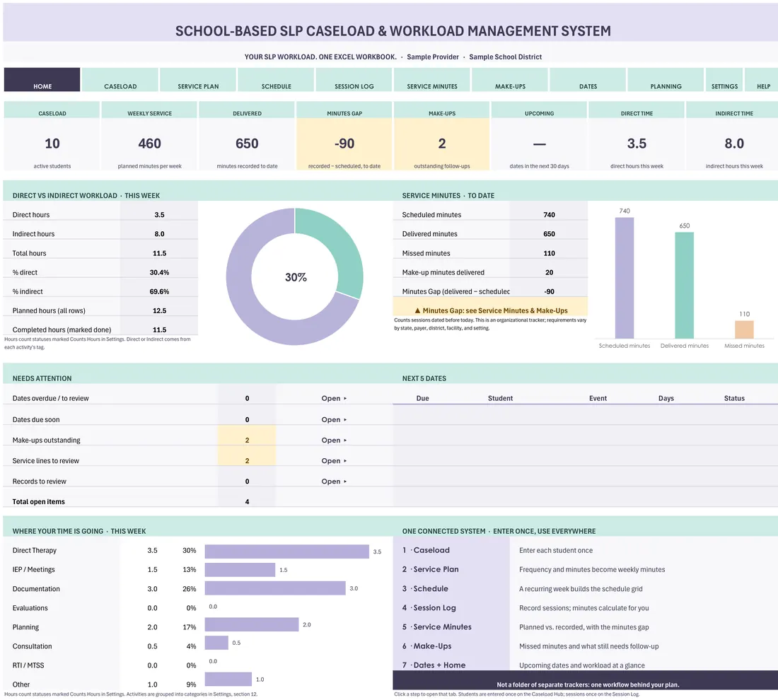Select the % direct value 30.4%
778x700 pixels.
[159, 272]
